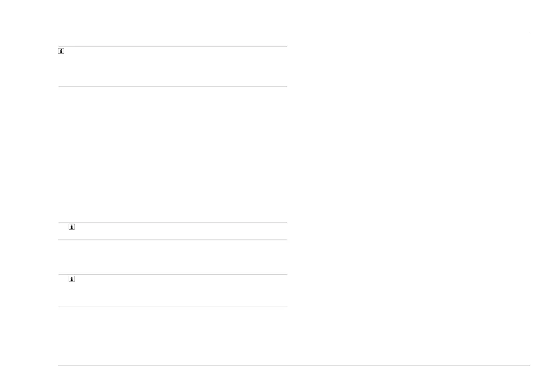Click the blank gap between the two lower notes

click(173, 257)
